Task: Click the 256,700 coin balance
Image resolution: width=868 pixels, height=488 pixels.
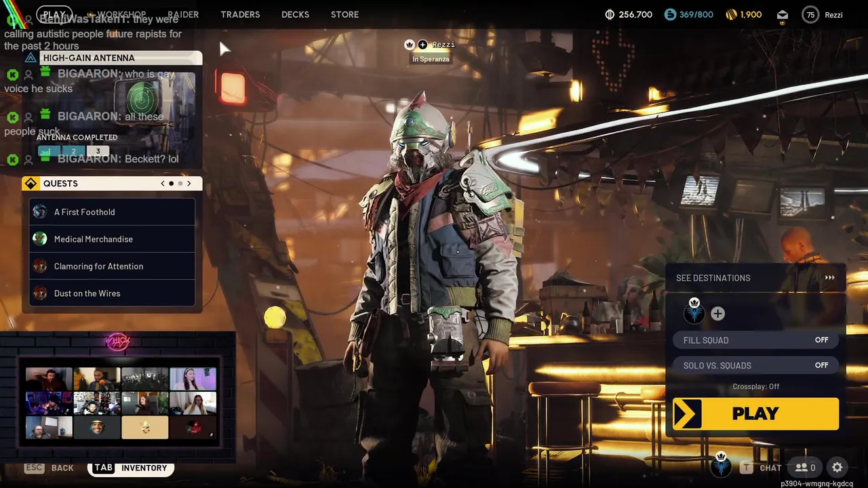Action: click(x=635, y=14)
